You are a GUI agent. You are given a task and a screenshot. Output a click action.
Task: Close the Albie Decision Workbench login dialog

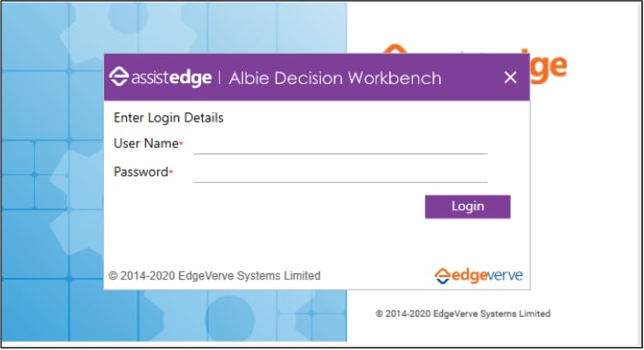point(510,78)
